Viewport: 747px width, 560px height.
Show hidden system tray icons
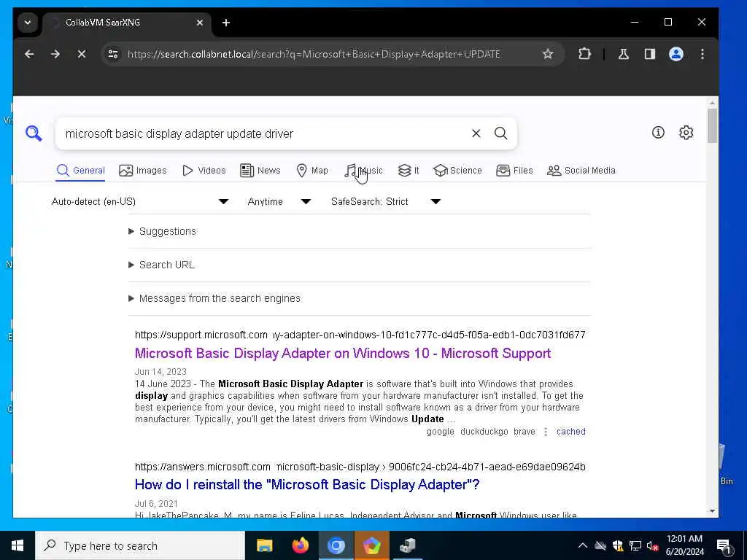pyautogui.click(x=582, y=545)
